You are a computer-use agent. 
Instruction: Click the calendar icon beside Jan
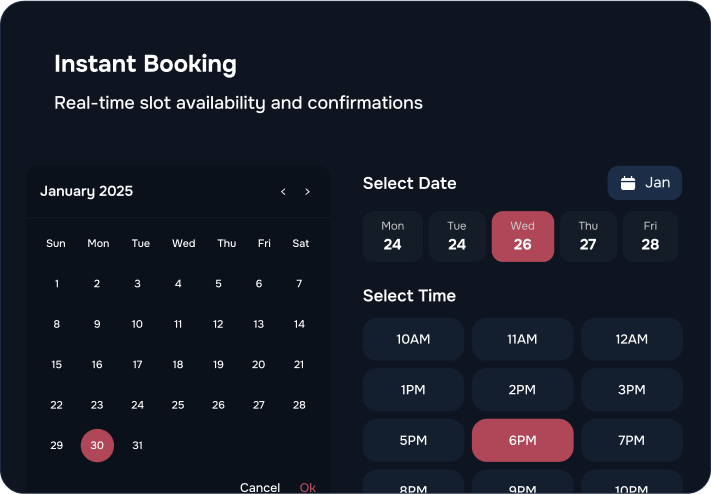pyautogui.click(x=628, y=183)
